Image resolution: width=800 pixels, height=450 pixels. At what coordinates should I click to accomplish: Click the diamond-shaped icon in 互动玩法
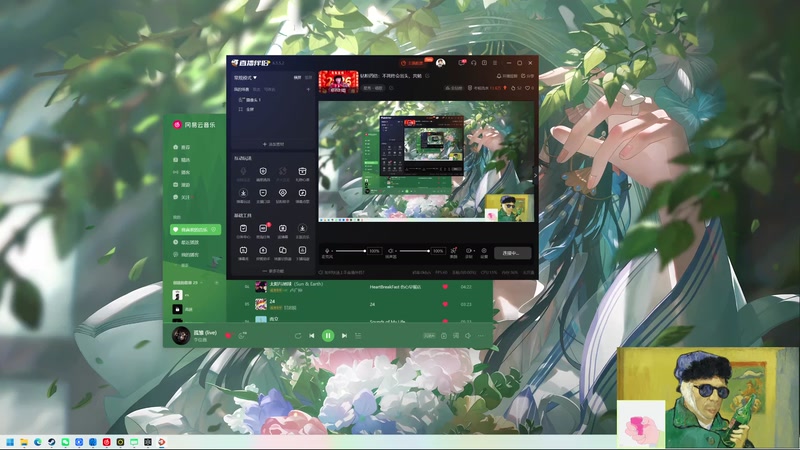point(283,193)
